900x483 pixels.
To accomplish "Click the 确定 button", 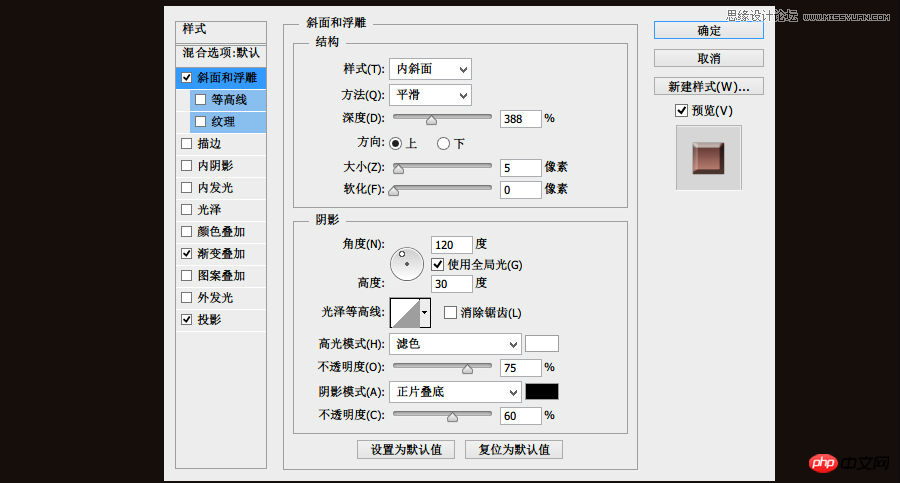I will click(x=709, y=30).
